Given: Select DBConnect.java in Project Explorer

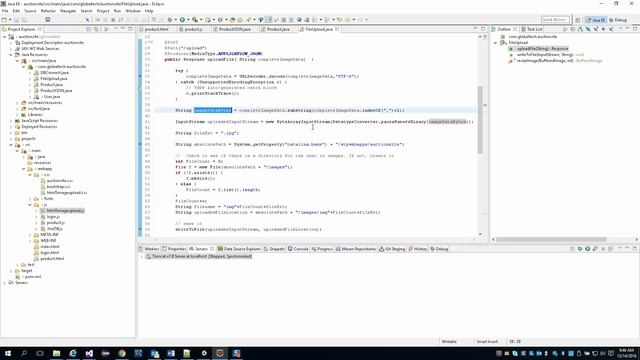Looking at the screenshot, I should click(x=54, y=73).
